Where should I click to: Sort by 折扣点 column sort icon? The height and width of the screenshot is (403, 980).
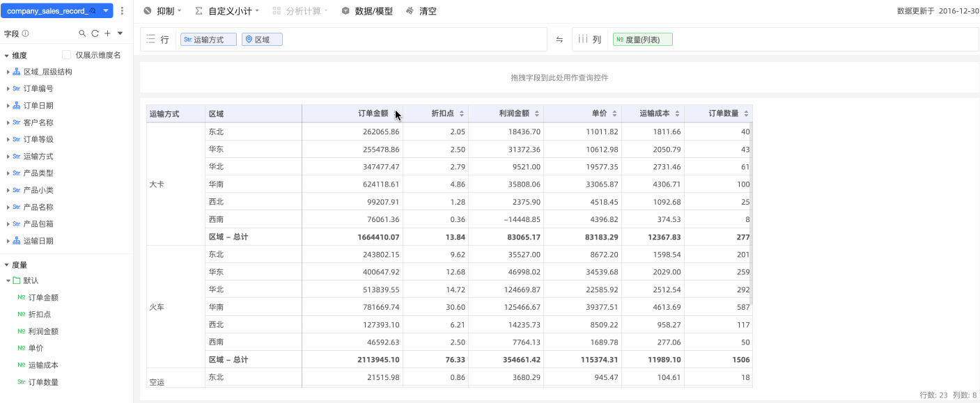click(461, 113)
